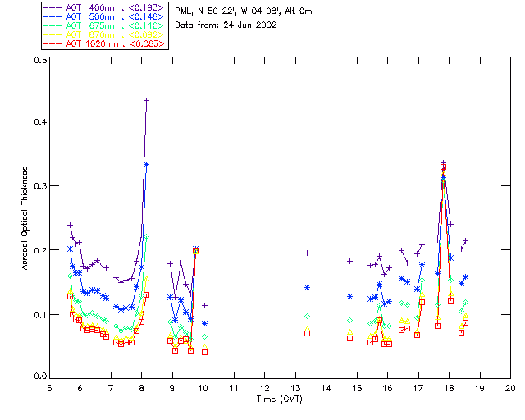The width and height of the screenshot is (525, 420).
Task: Click the 'Aerosol Optical Thickness' axis label
Action: pyautogui.click(x=25, y=218)
